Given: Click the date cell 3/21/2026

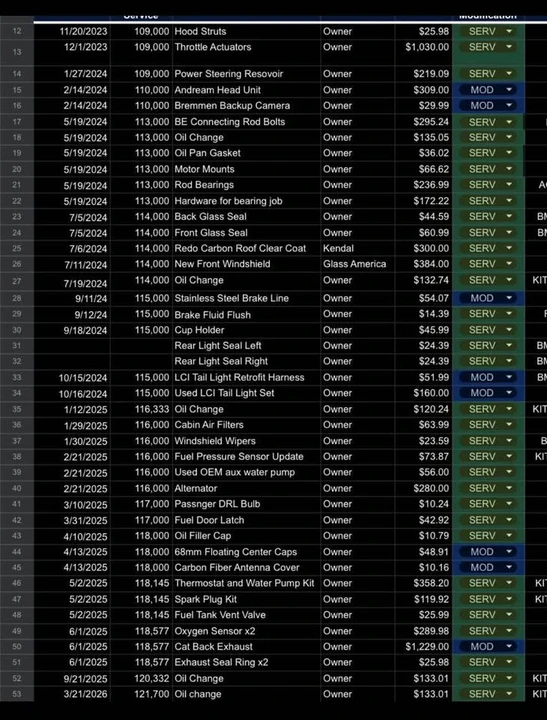Looking at the screenshot, I should (72, 694).
